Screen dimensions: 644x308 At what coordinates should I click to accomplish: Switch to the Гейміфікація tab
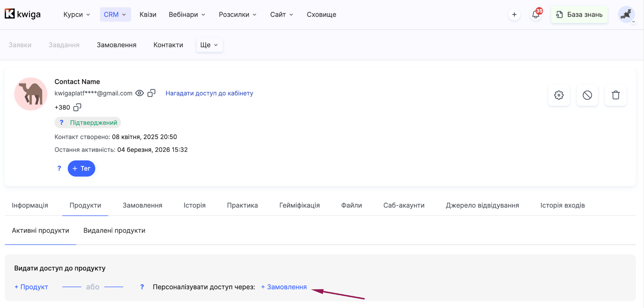(300, 205)
